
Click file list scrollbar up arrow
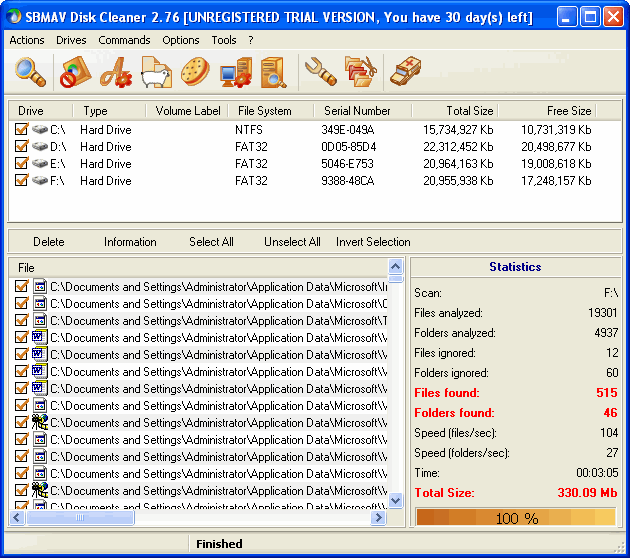click(395, 268)
